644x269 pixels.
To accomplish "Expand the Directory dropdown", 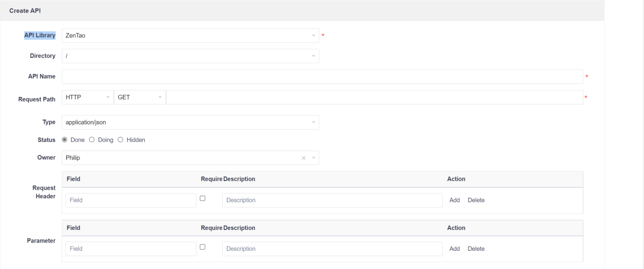I will 190,56.
